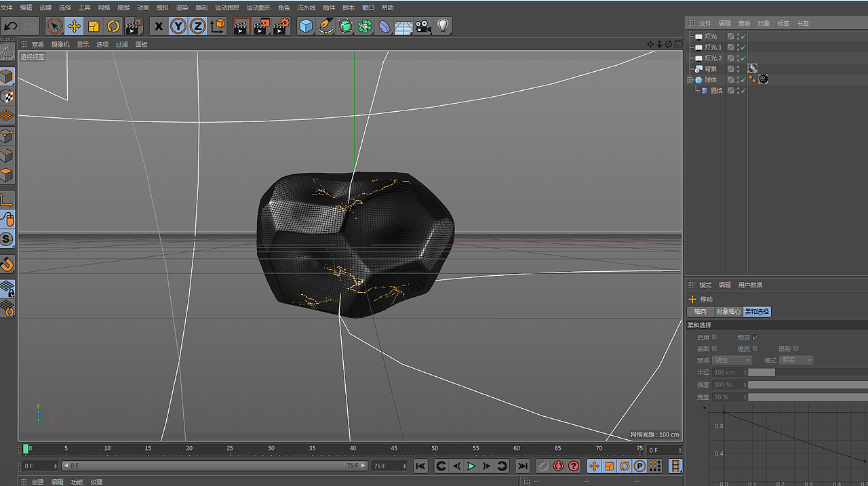The image size is (868, 486).
Task: Open the 运动图形 menu
Action: (258, 7)
